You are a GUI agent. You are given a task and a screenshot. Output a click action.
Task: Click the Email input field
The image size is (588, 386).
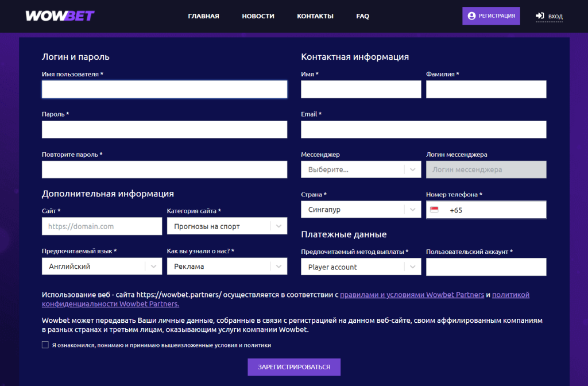(423, 129)
